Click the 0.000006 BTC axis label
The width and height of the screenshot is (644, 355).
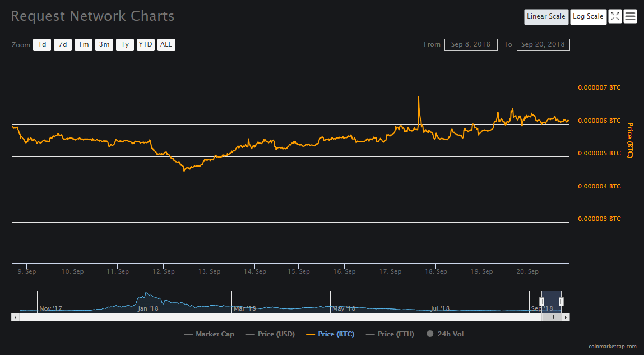(x=599, y=121)
